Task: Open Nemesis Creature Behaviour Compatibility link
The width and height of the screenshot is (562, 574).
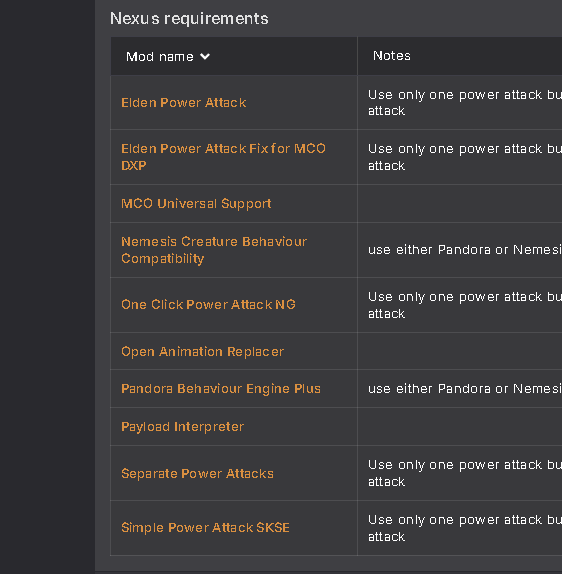Action: [214, 250]
